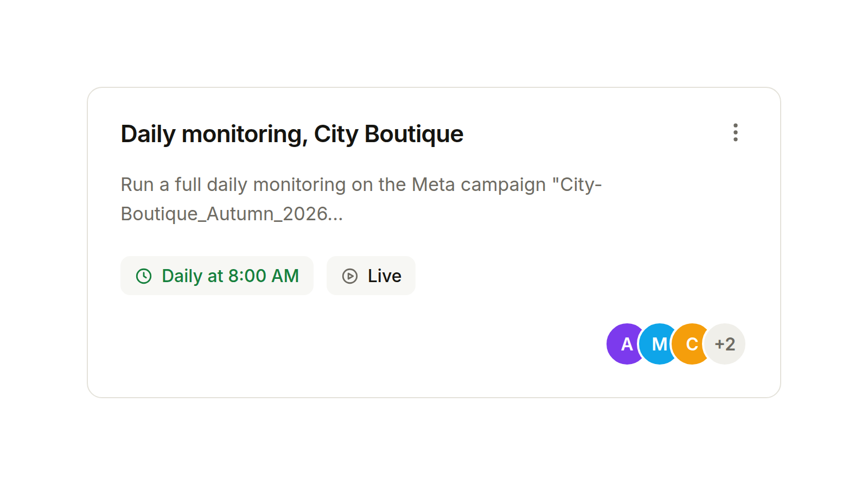The image size is (868, 485).
Task: Toggle the Live status badge
Action: tap(371, 276)
